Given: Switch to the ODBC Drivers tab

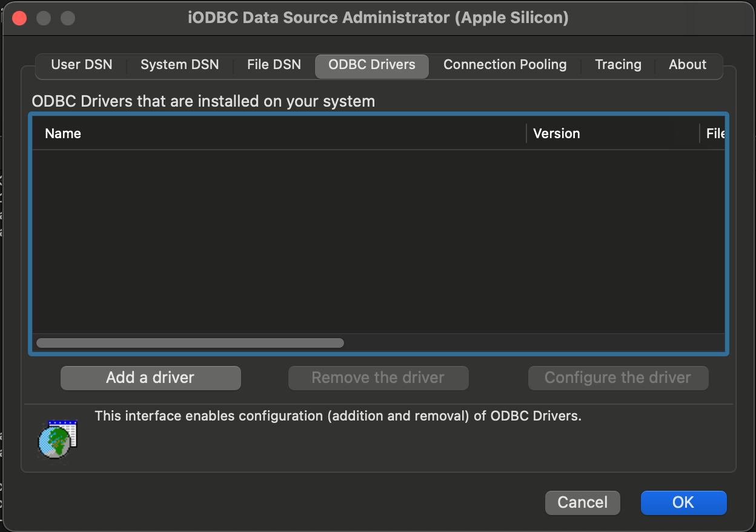Looking at the screenshot, I should (x=371, y=64).
